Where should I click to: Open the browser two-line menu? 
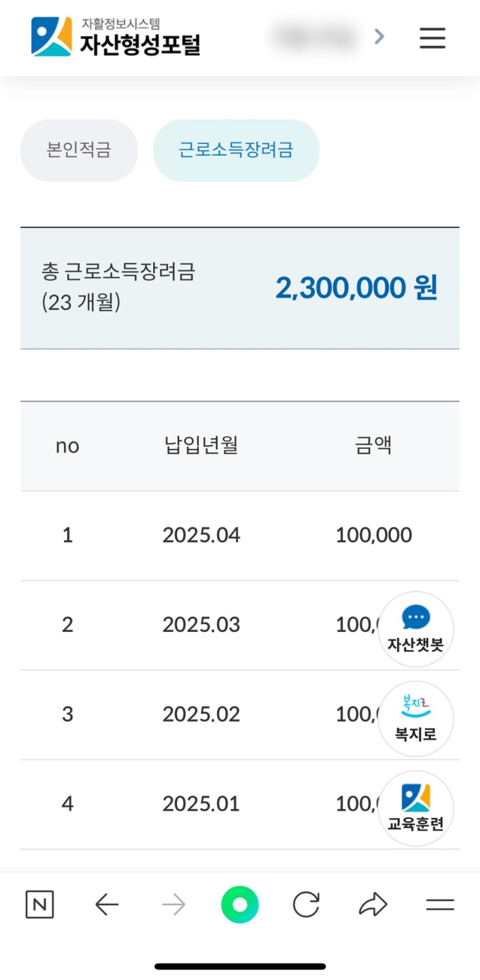tap(440, 905)
